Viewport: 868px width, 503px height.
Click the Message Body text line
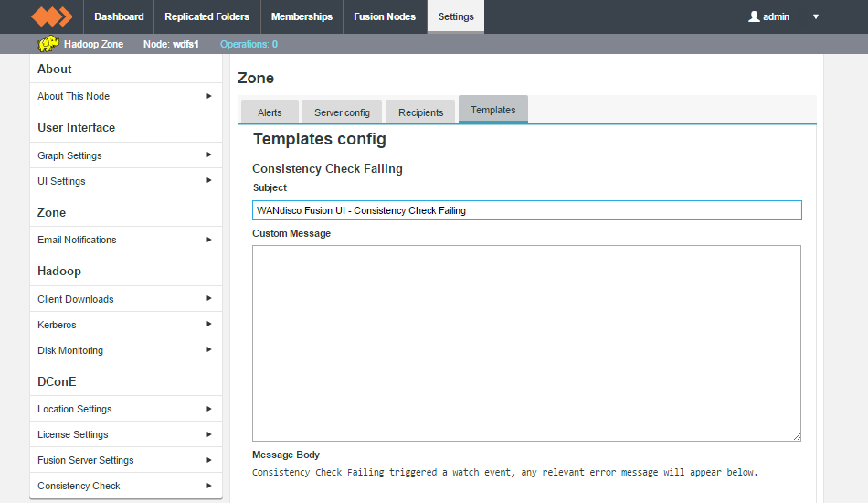505,472
